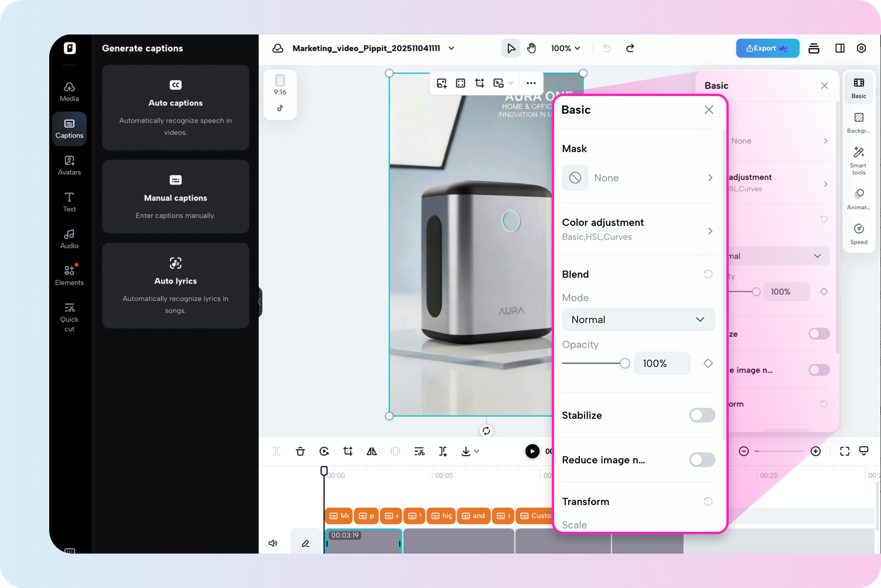881x588 pixels.
Task: Open the Avatars panel
Action: (x=69, y=165)
